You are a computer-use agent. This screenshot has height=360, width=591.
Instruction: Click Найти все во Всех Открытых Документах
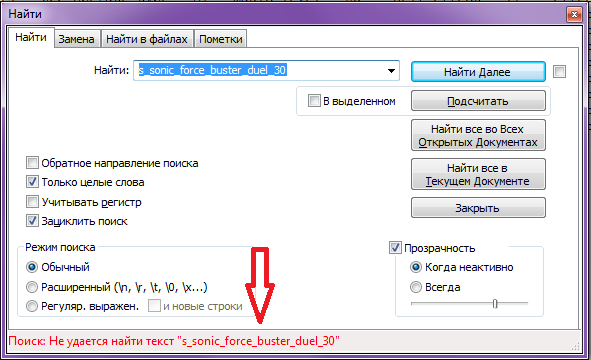tap(478, 135)
